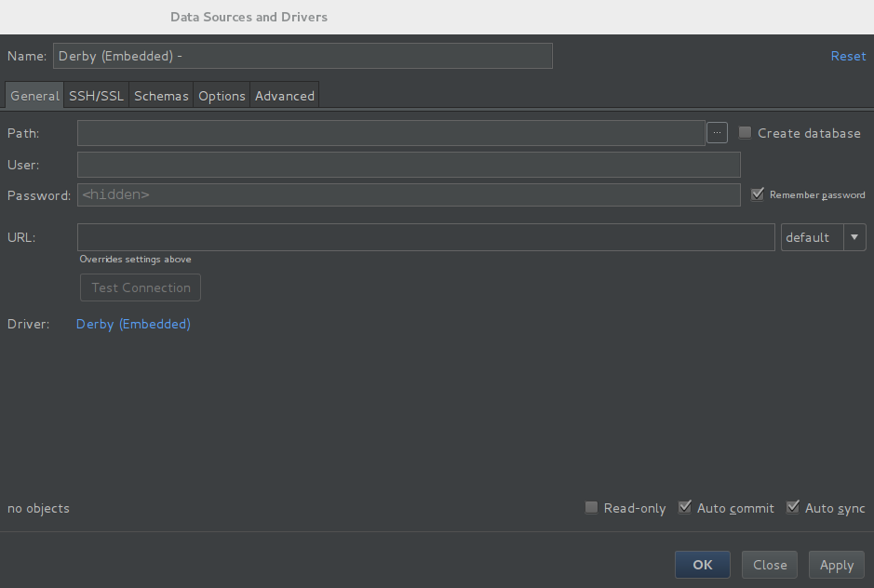Focus the Name text field
The width and height of the screenshot is (874, 588).
point(303,56)
